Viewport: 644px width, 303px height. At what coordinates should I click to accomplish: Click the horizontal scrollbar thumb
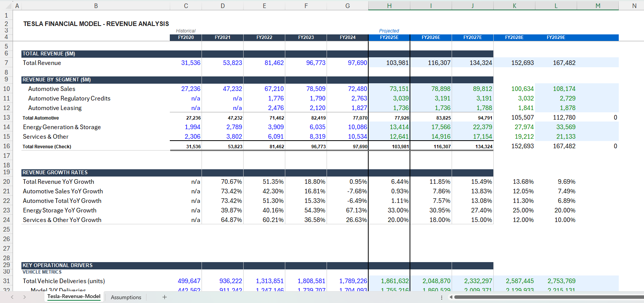click(x=549, y=297)
